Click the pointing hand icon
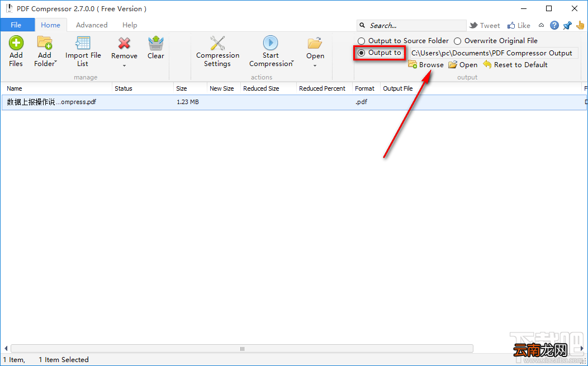 point(580,25)
